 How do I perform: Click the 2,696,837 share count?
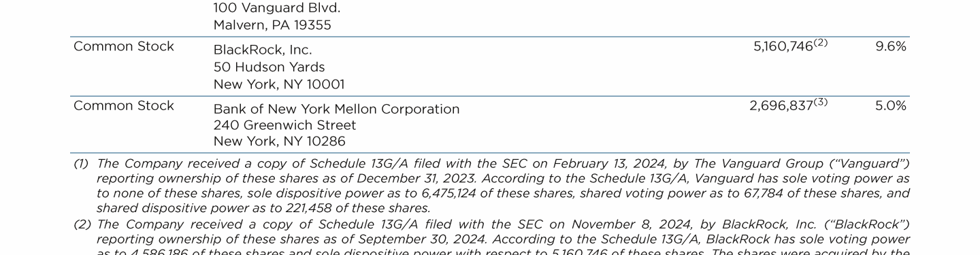[x=781, y=106]
